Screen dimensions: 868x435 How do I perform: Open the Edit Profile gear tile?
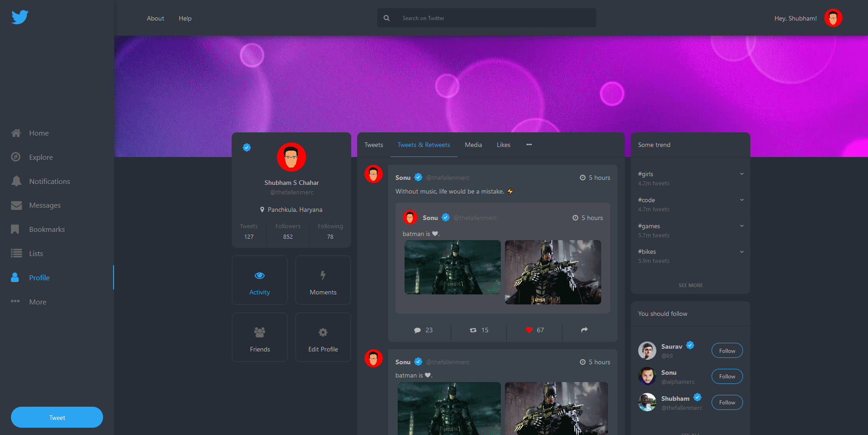tap(323, 337)
